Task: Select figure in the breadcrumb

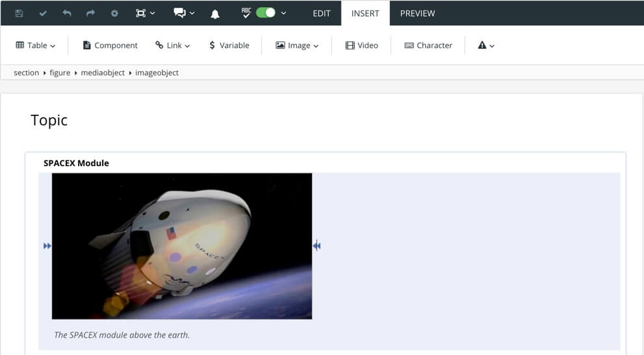Action: coord(60,73)
